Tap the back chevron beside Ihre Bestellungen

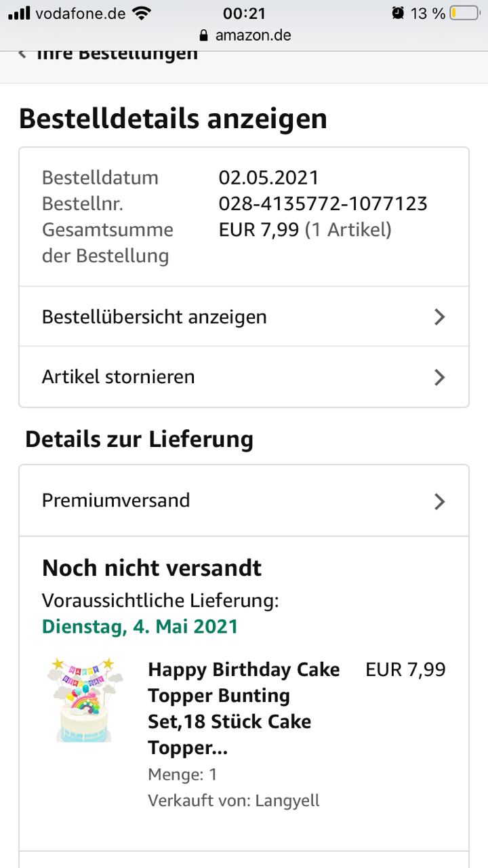23,54
